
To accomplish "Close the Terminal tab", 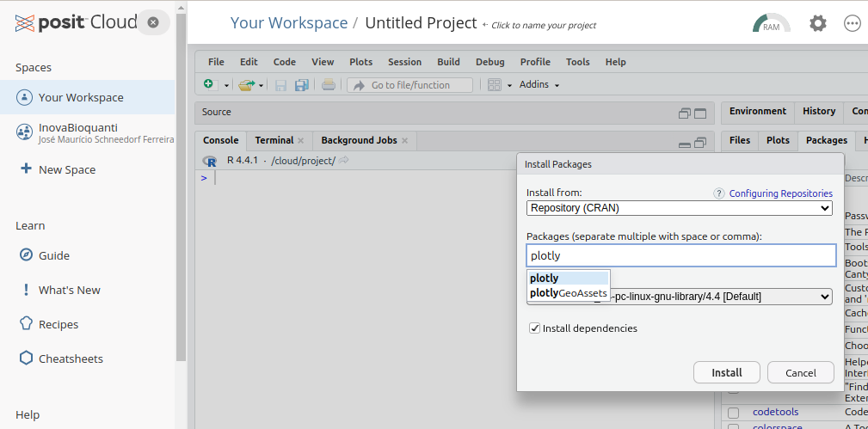I will pyautogui.click(x=300, y=141).
